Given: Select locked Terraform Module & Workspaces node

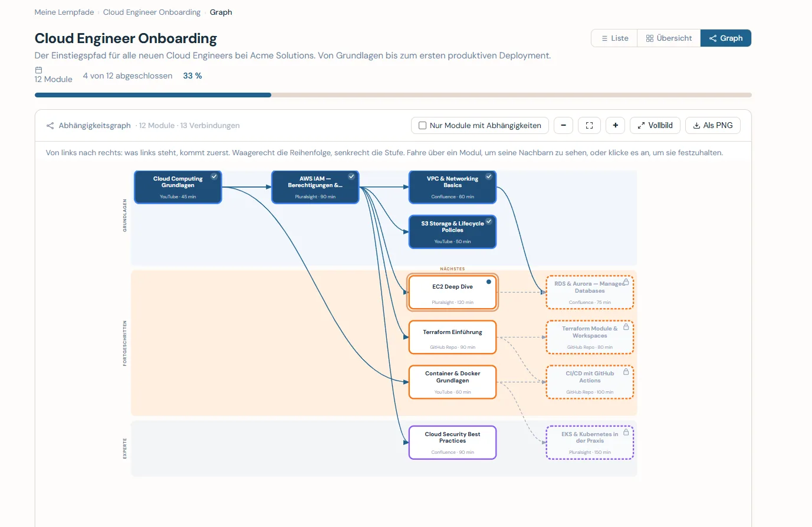Looking at the screenshot, I should [590, 337].
